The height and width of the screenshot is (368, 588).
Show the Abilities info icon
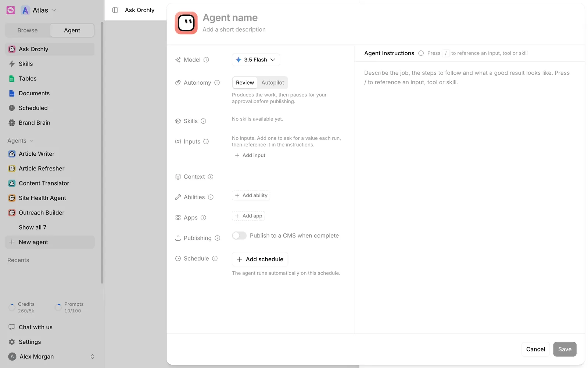click(x=211, y=197)
